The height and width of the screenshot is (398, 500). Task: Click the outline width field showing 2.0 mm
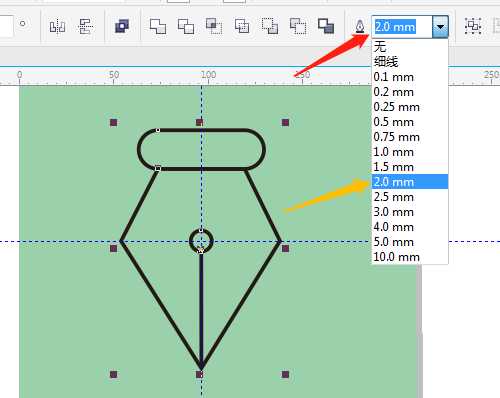[402, 26]
